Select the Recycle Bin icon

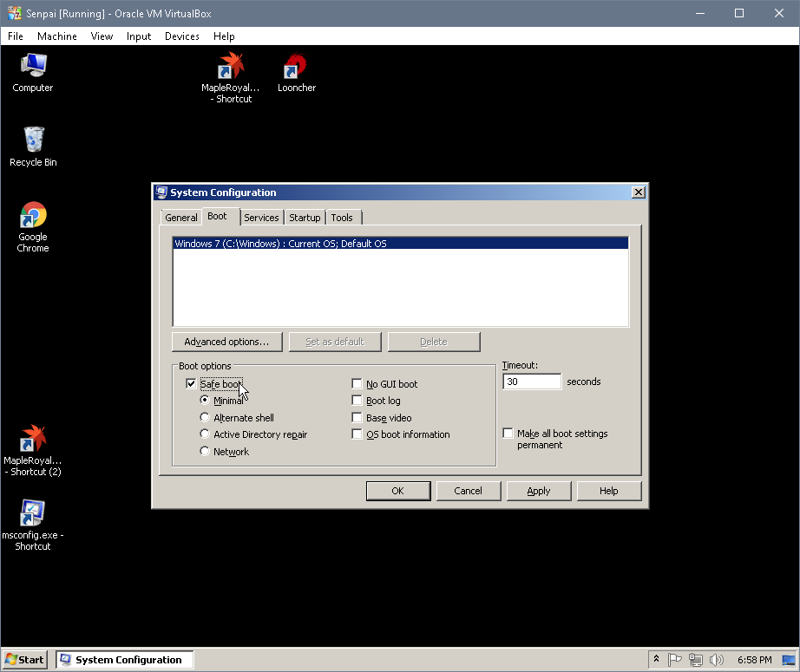pyautogui.click(x=33, y=147)
